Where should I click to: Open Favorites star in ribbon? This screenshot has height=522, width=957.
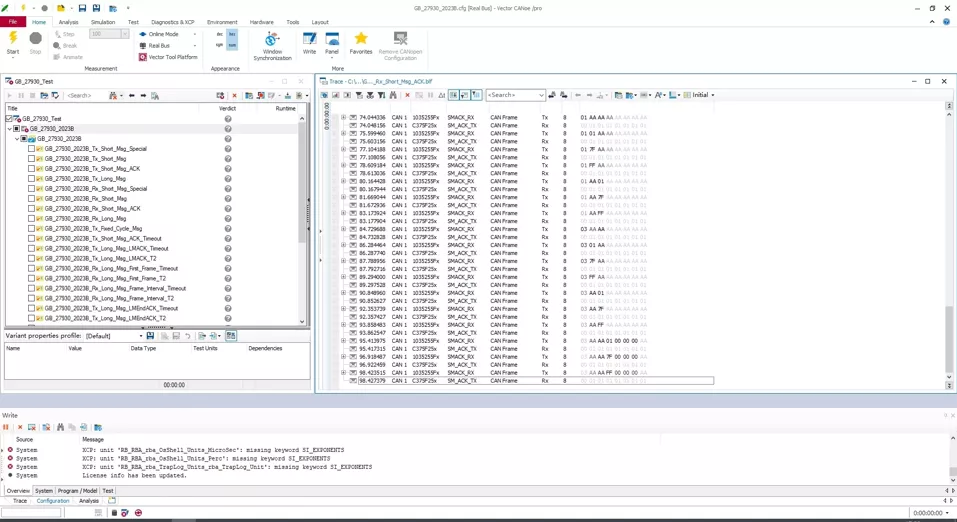point(361,43)
